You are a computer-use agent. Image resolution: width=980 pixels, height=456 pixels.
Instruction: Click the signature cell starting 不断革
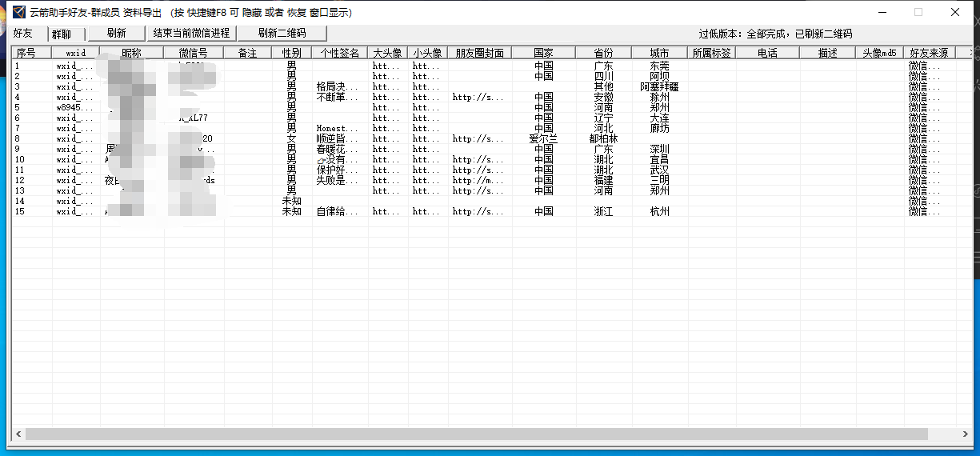(339, 97)
